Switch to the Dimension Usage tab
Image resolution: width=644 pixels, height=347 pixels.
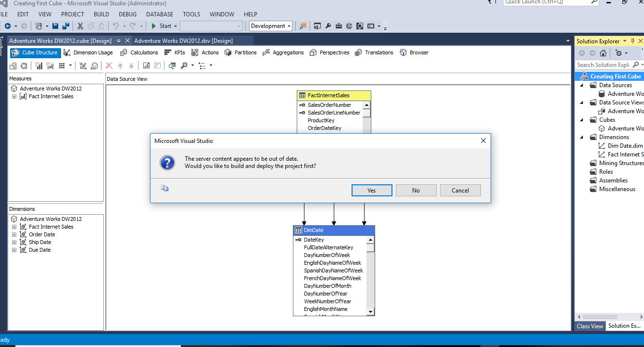[x=88, y=52]
